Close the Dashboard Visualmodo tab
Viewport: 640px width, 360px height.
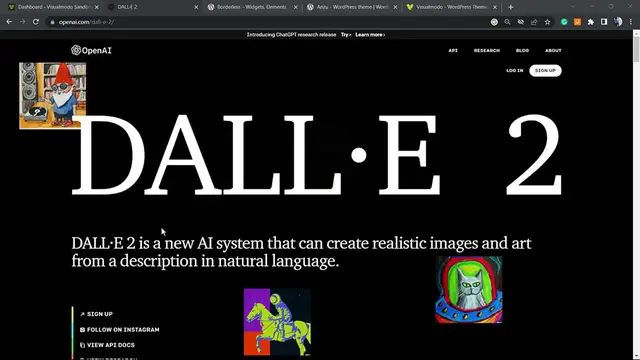[97, 7]
